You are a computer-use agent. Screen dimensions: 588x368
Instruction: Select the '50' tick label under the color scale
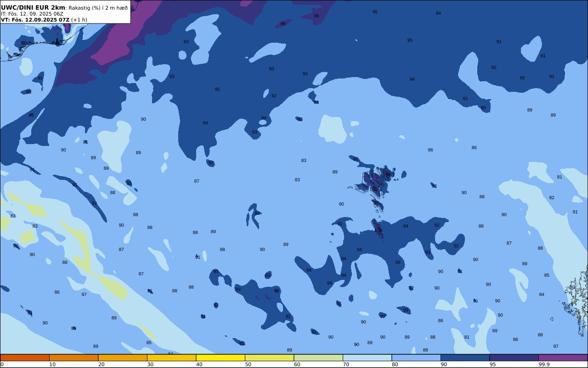coord(248,364)
